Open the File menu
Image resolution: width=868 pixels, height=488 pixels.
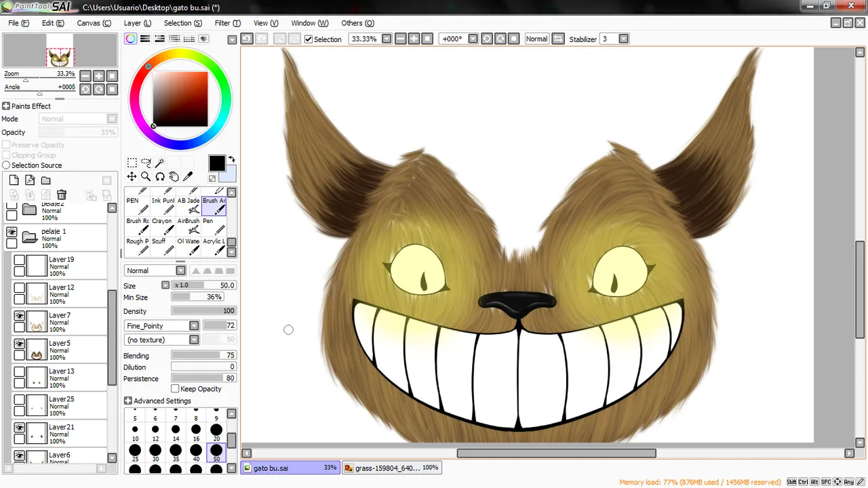[18, 23]
